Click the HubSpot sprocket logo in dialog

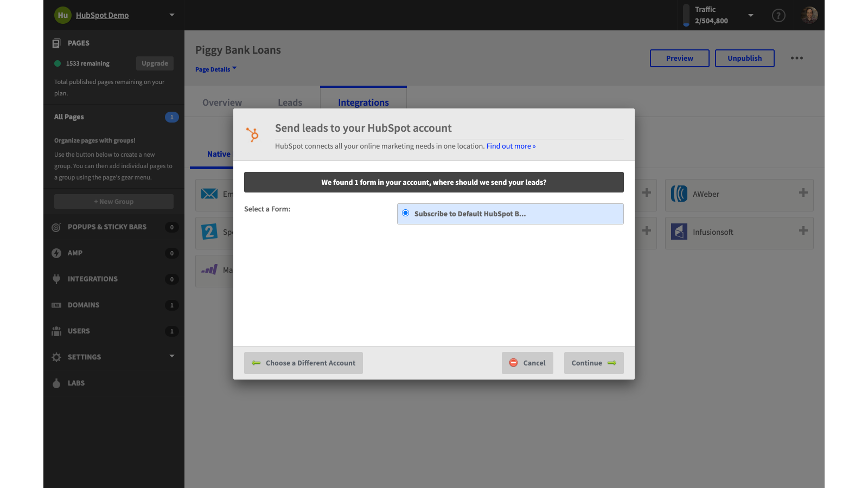coord(253,134)
